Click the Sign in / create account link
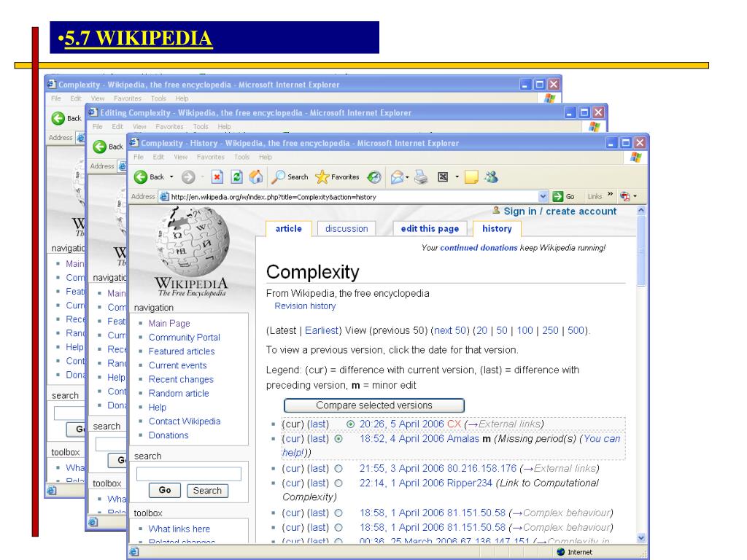Screen dimensions: 747x560 [560, 211]
